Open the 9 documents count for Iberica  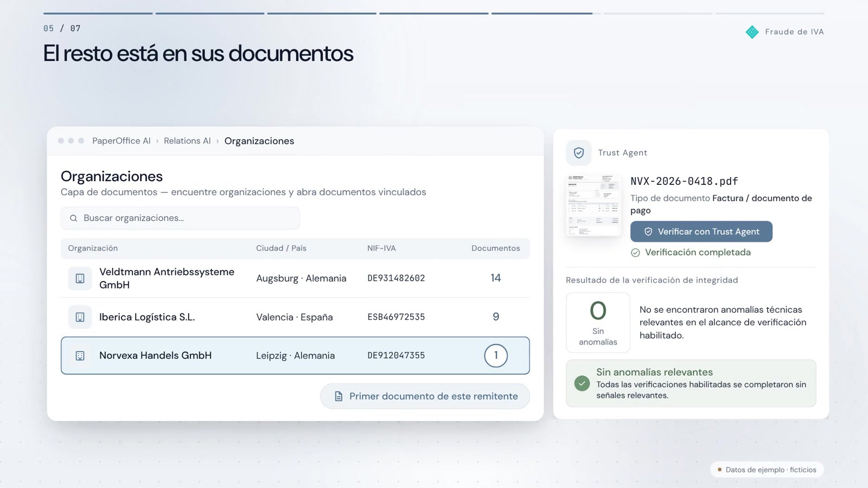[x=496, y=317]
